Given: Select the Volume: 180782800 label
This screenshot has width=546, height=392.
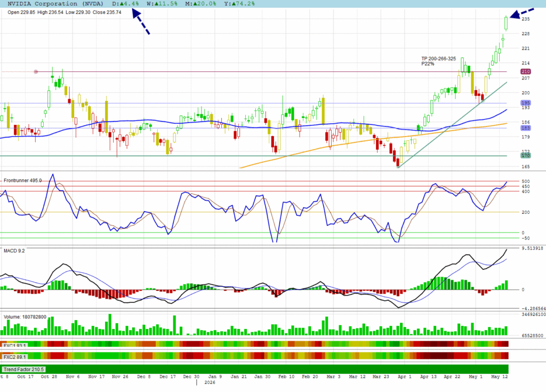Looking at the screenshot, I should click(x=25, y=317).
